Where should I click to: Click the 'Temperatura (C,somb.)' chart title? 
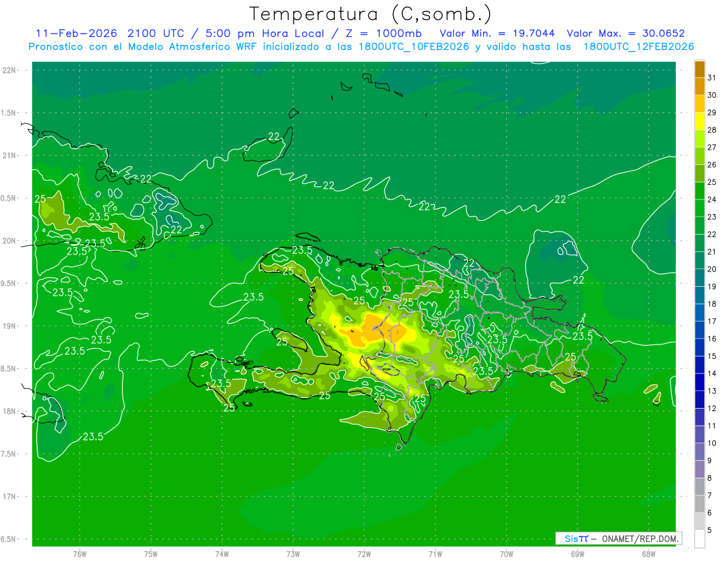[x=370, y=15]
